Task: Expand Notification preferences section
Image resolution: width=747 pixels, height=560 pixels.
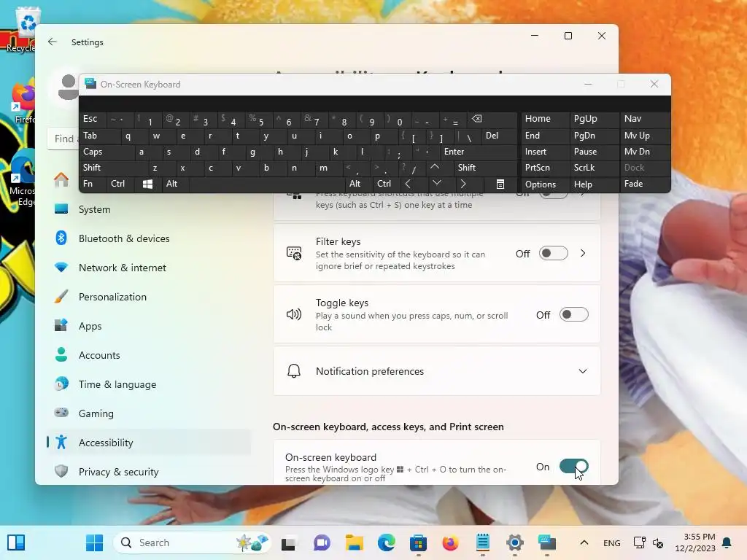Action: pos(436,371)
